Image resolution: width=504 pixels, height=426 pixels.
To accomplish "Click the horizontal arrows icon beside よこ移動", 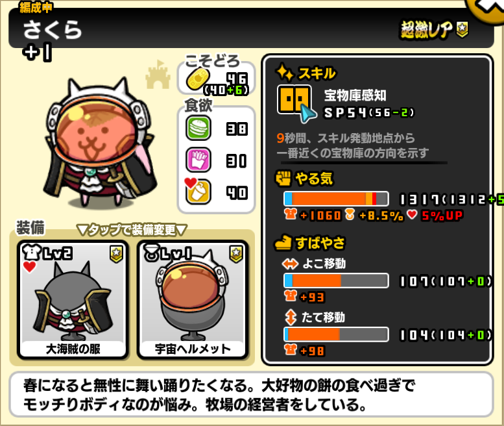I will (x=290, y=264).
